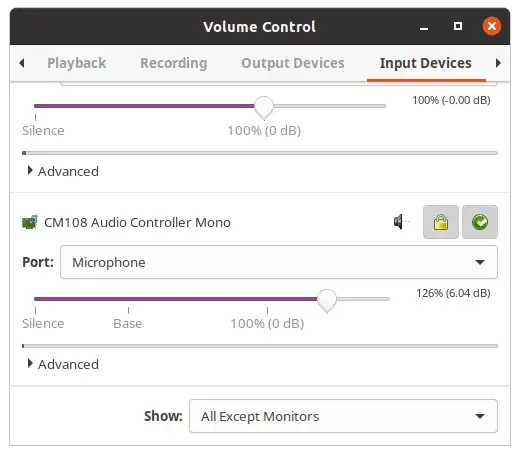Click the 126% (6.04 dB) volume readout
Viewport: 520px width, 455px height.
[x=453, y=293]
